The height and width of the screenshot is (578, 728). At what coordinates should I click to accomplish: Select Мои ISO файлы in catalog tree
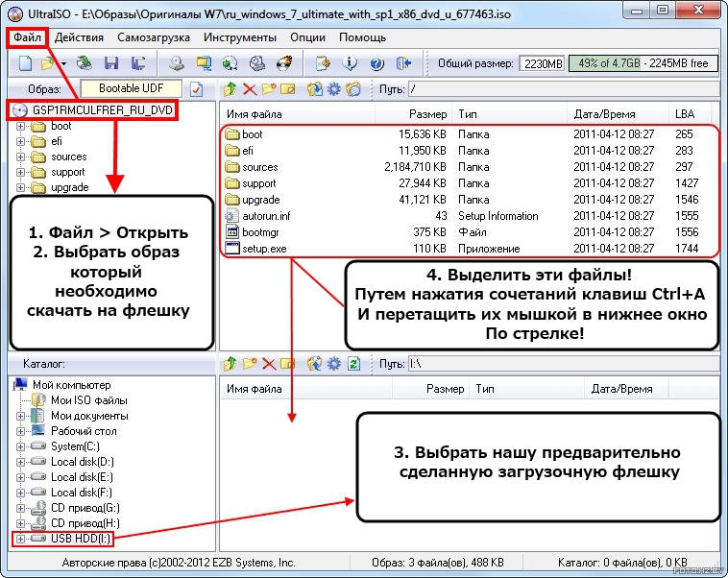point(88,400)
